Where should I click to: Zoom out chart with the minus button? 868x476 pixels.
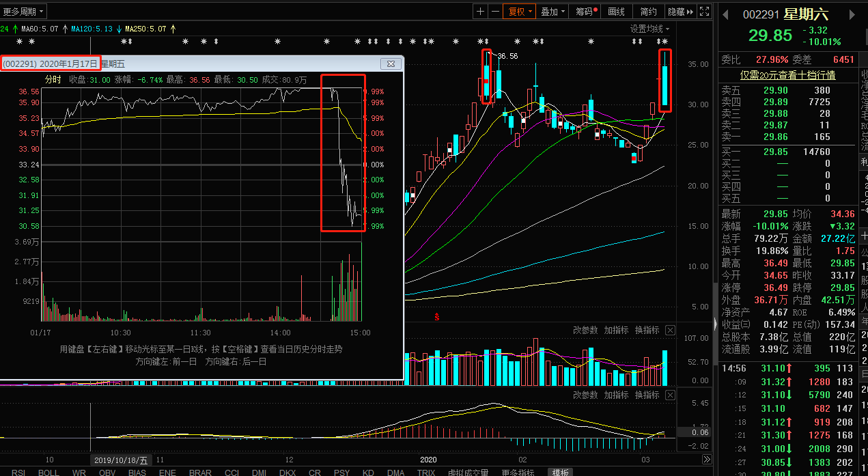tap(494, 12)
